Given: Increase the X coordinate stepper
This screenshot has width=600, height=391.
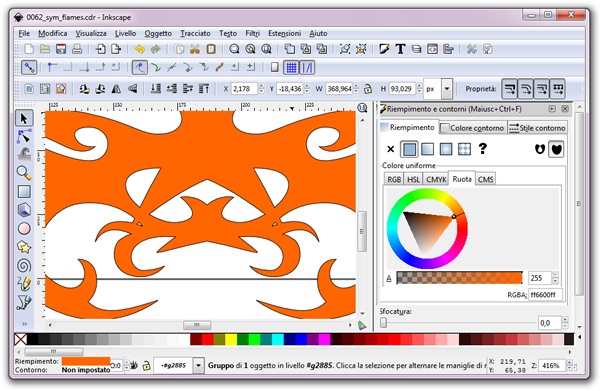Looking at the screenshot, I should pos(261,86).
